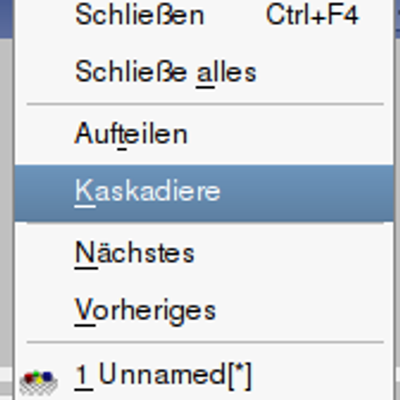Image resolution: width=400 pixels, height=400 pixels.
Task: Select Vorheriges in the window menu
Action: (204, 311)
